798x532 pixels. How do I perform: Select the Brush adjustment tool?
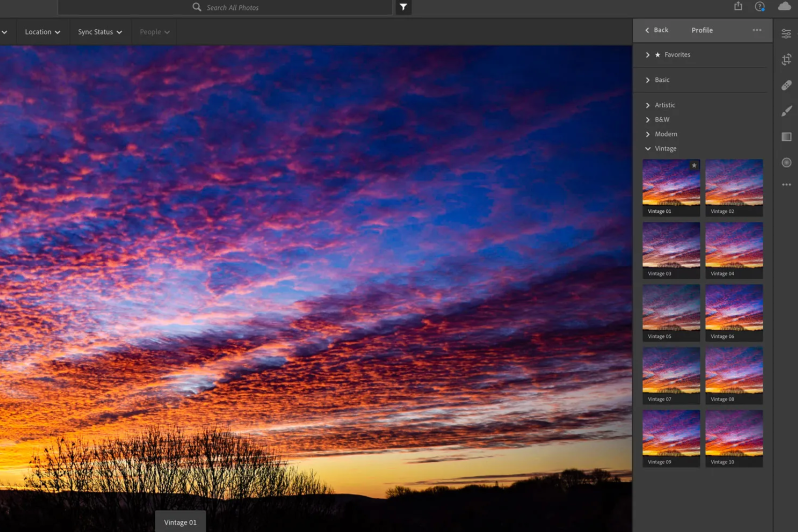pos(786,111)
